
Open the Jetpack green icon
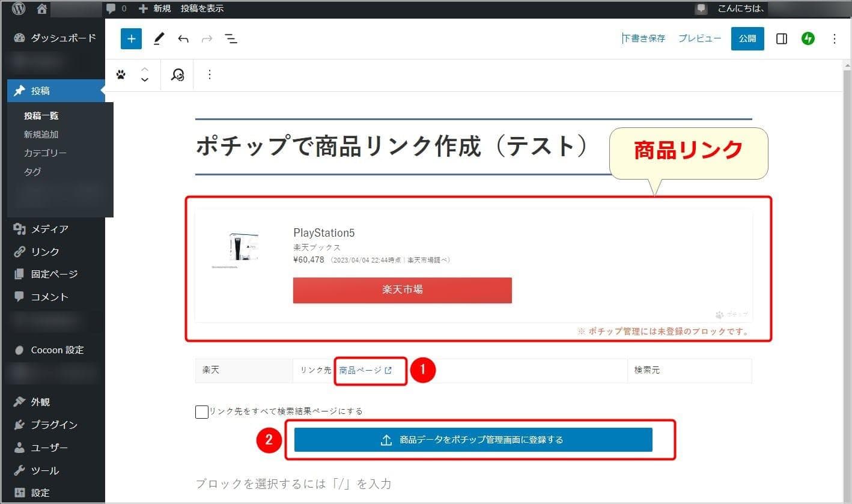pyautogui.click(x=808, y=38)
